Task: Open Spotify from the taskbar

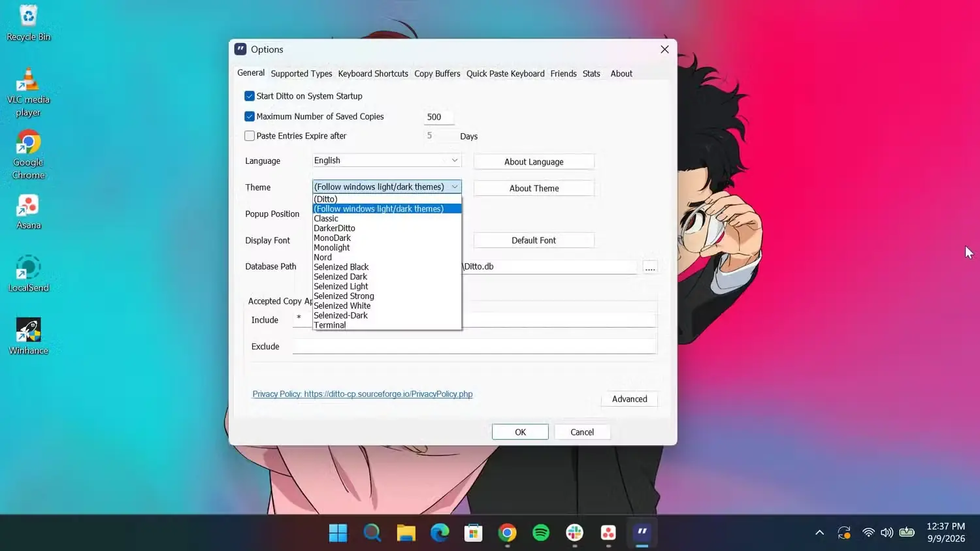Action: [541, 533]
